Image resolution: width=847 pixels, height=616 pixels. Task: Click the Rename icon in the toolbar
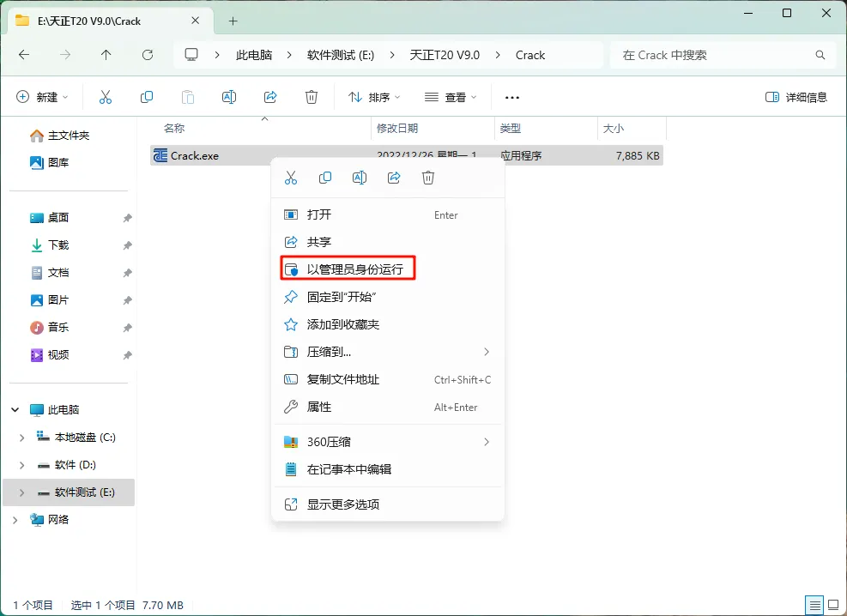click(x=229, y=97)
